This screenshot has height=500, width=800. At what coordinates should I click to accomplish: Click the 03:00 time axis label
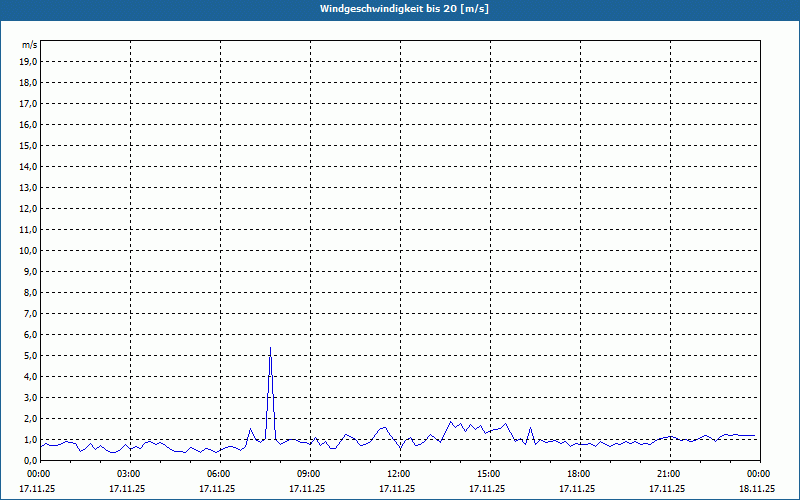[x=129, y=474]
